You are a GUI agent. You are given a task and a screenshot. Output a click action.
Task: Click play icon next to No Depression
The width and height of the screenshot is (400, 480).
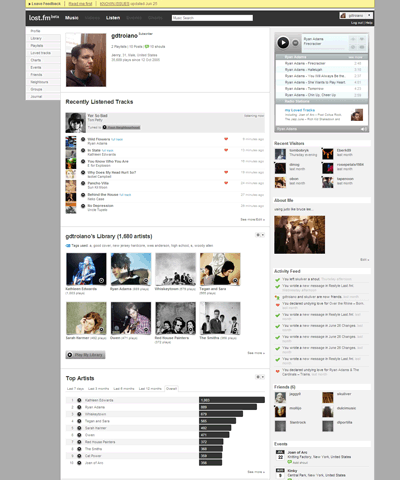(x=83, y=206)
